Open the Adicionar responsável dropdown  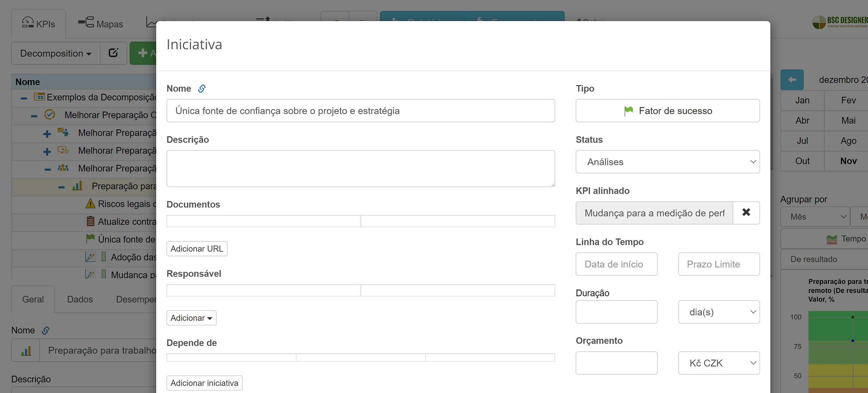coord(191,318)
